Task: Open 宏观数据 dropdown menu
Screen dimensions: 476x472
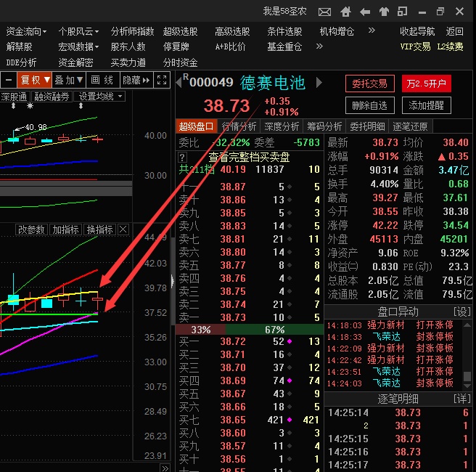Action: pos(78,46)
